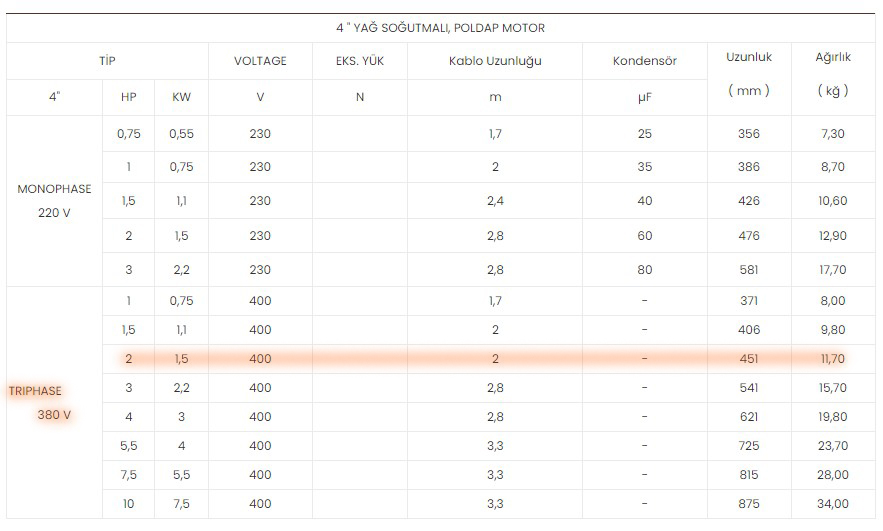This screenshot has height=531, width=883.
Task: Click the HP subheader cell
Action: pos(128,97)
